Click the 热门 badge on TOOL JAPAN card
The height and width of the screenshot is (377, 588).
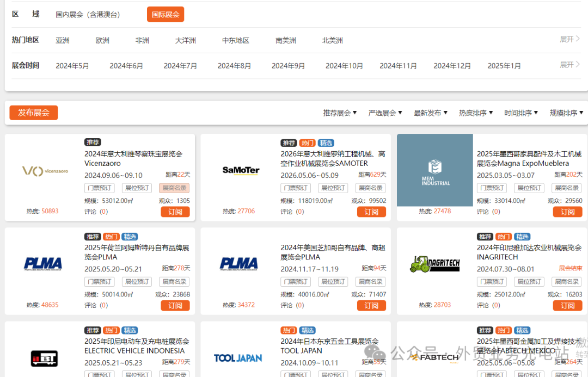289,331
